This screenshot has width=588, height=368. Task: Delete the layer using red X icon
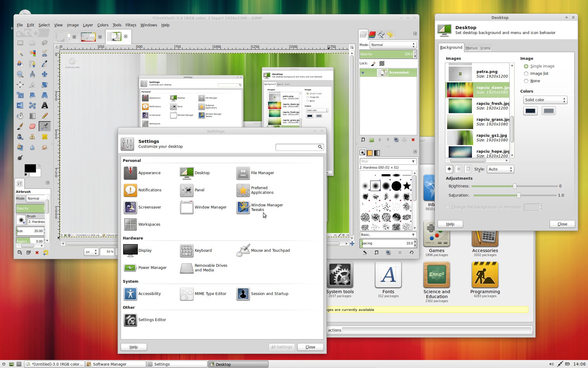coord(413,140)
